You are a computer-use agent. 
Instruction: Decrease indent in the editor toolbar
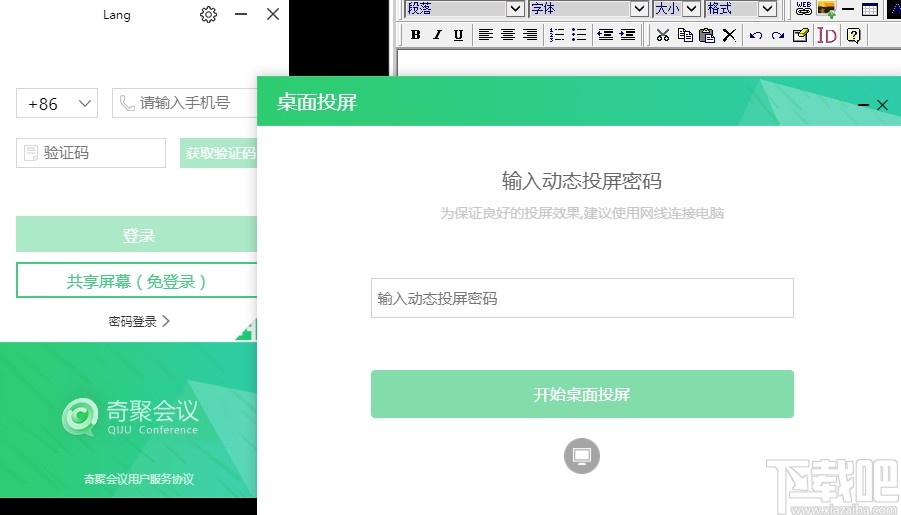click(605, 35)
